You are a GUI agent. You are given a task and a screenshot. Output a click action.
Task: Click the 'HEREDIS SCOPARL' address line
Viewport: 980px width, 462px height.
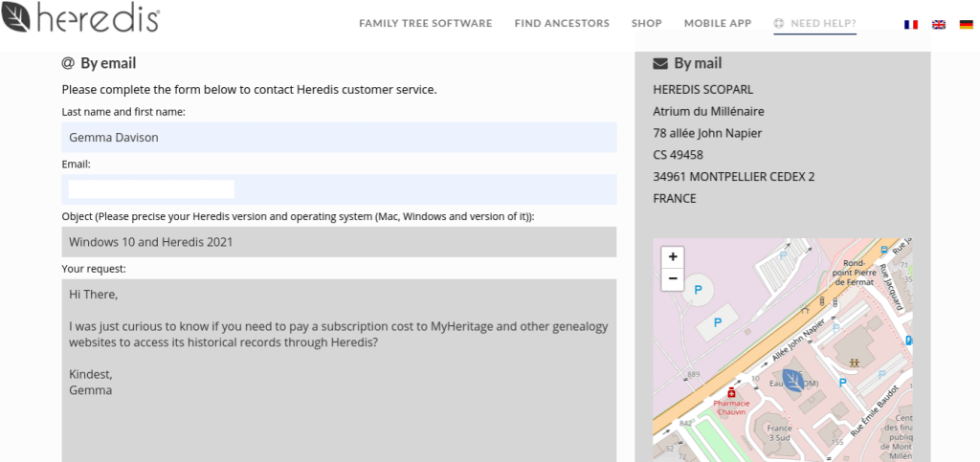click(703, 90)
